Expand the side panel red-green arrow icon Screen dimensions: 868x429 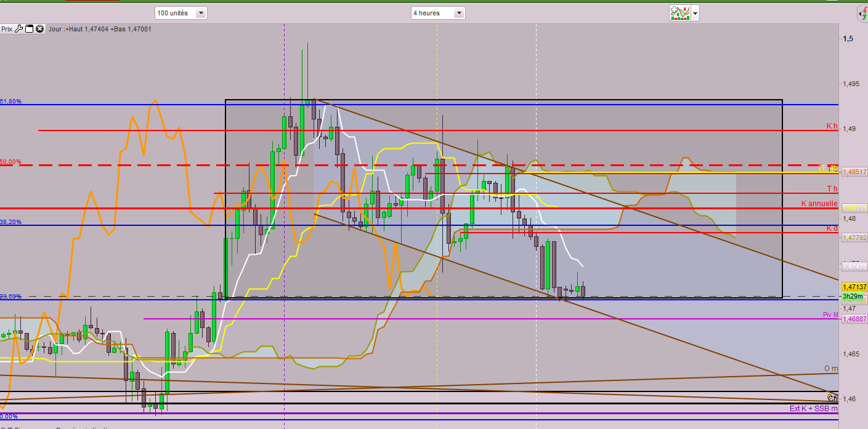tap(863, 13)
